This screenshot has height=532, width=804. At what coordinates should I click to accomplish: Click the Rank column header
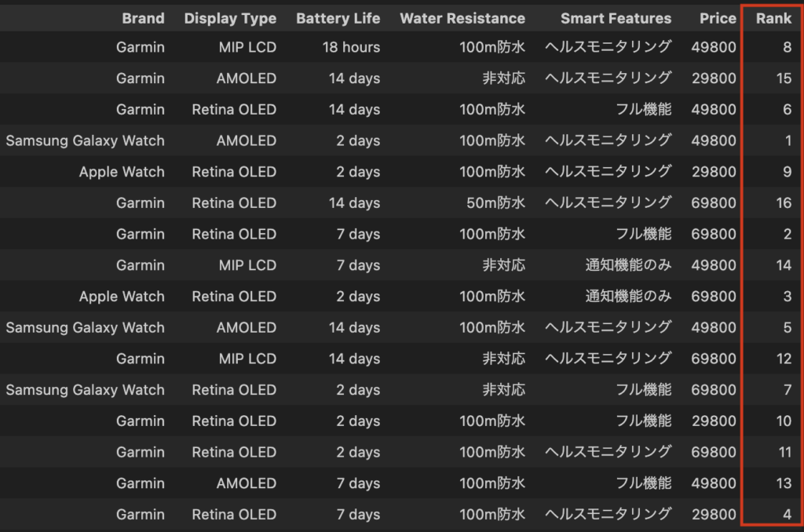(773, 19)
